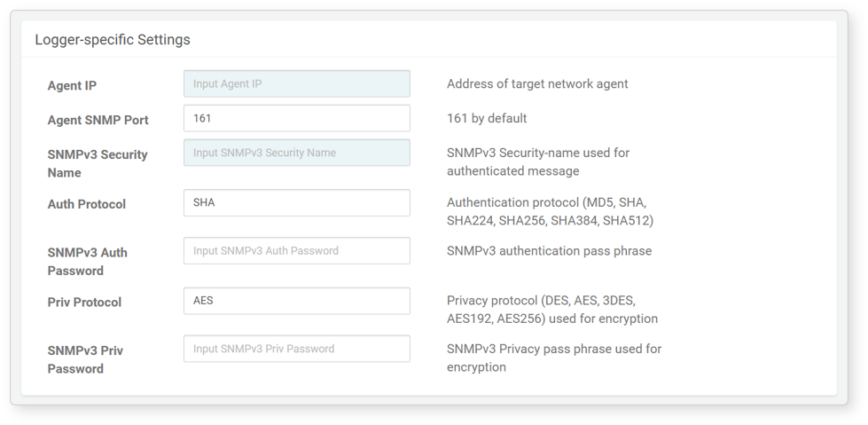Screen dimensions: 868x425
Task: Click 'Address of target network agent' description
Action: (537, 84)
